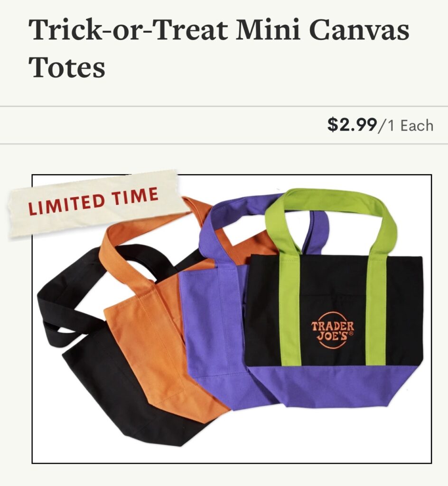Select the lime green tote handle

click(x=331, y=214)
